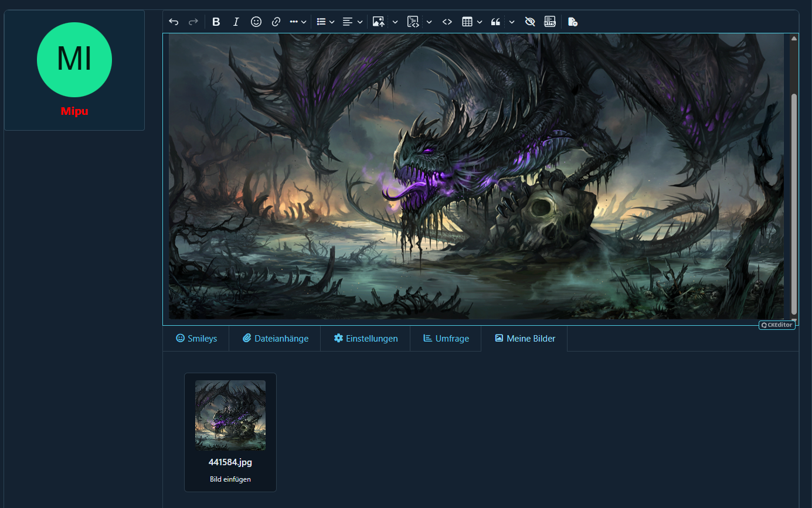
Task: Select the Meine Bilder tab
Action: tap(525, 339)
